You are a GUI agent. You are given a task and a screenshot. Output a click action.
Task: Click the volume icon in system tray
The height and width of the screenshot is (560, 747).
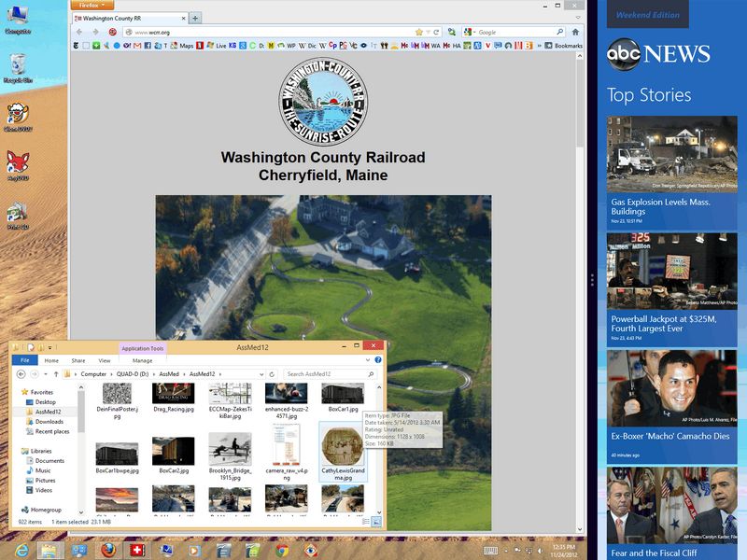[541, 551]
